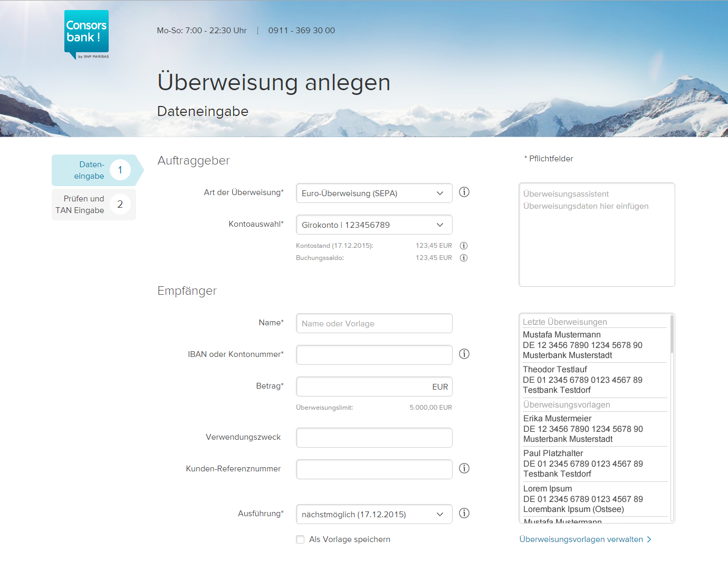
Task: Click Kontostand (17.12.2015) label
Action: click(x=334, y=246)
